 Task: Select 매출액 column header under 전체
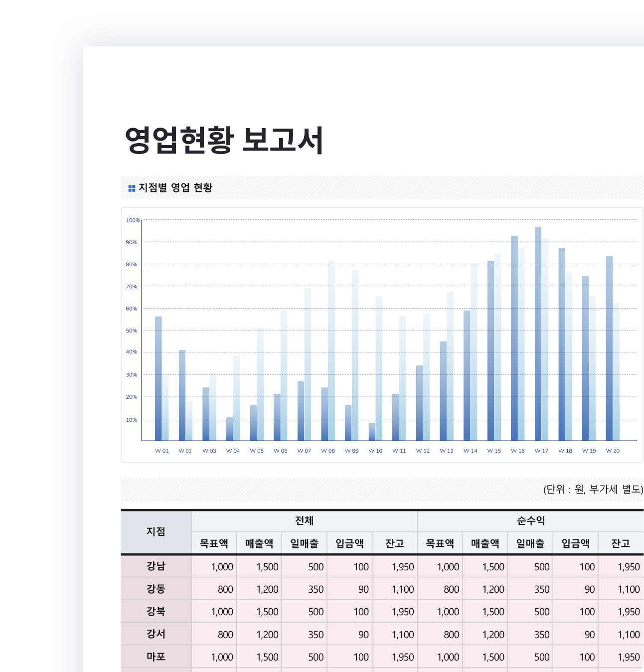[259, 543]
